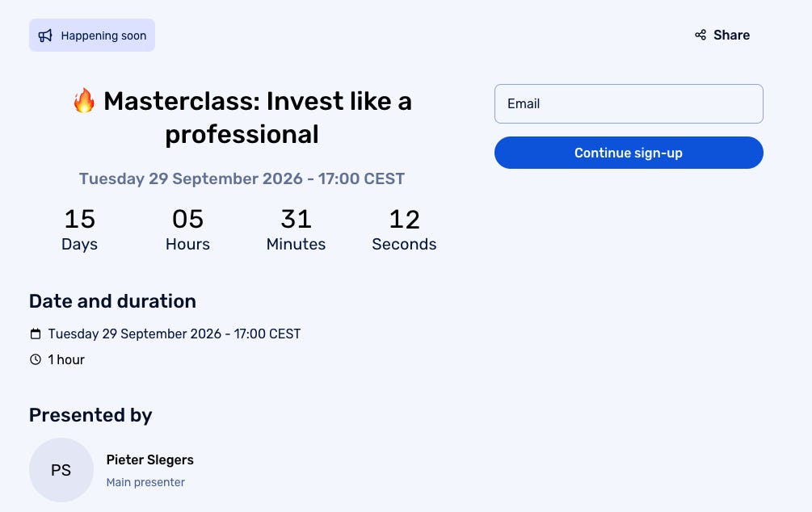Viewport: 812px width, 512px height.
Task: Click the PS presenter avatar circle
Action: tap(61, 469)
